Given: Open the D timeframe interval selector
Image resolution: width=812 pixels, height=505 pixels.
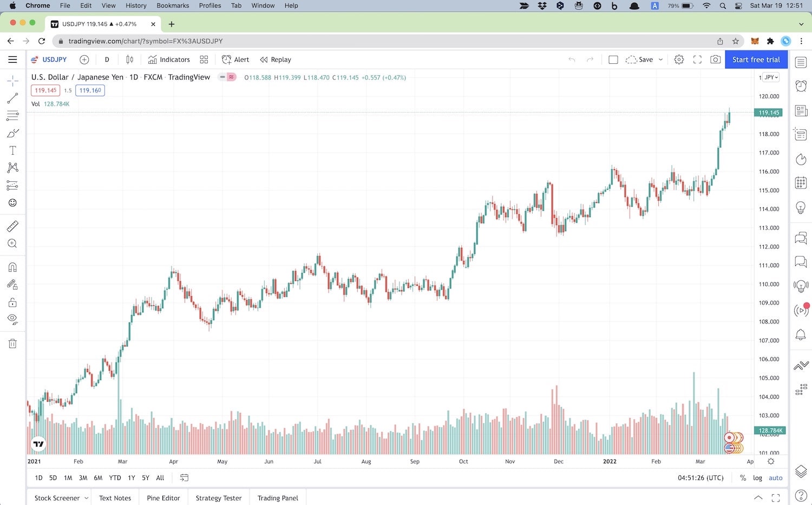Looking at the screenshot, I should [x=107, y=60].
